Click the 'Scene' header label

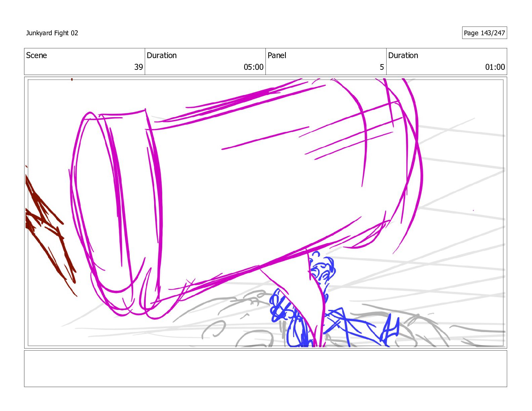(37, 55)
